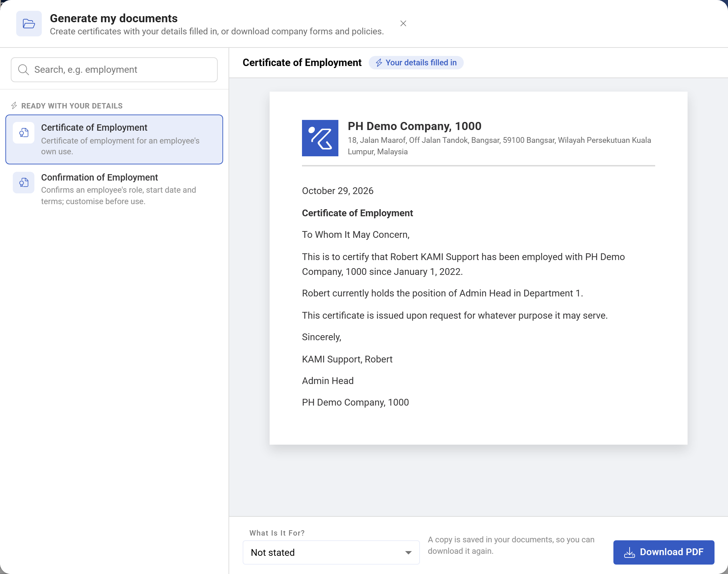728x574 pixels.
Task: Click the download icon in Download PDF button
Action: (629, 552)
